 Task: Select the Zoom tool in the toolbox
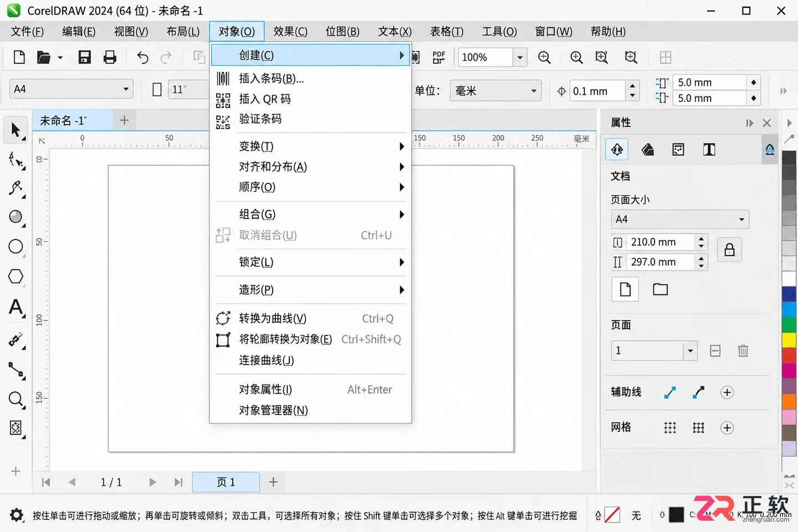16,399
